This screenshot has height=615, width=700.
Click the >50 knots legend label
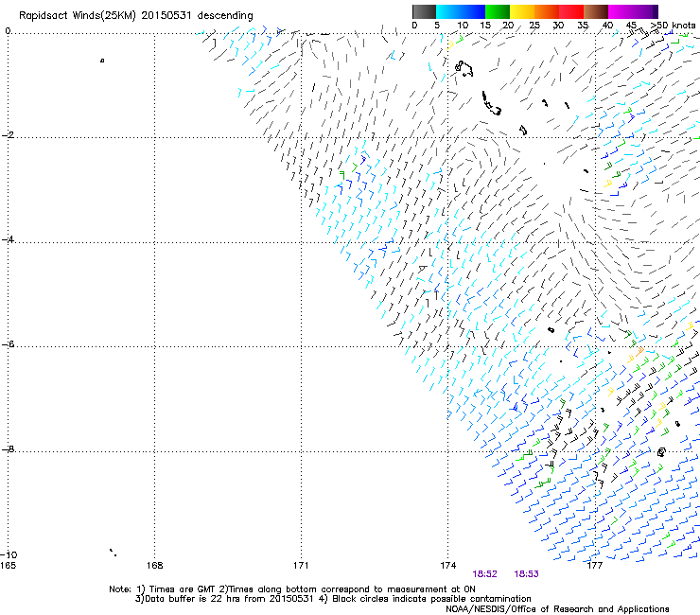tap(673, 26)
